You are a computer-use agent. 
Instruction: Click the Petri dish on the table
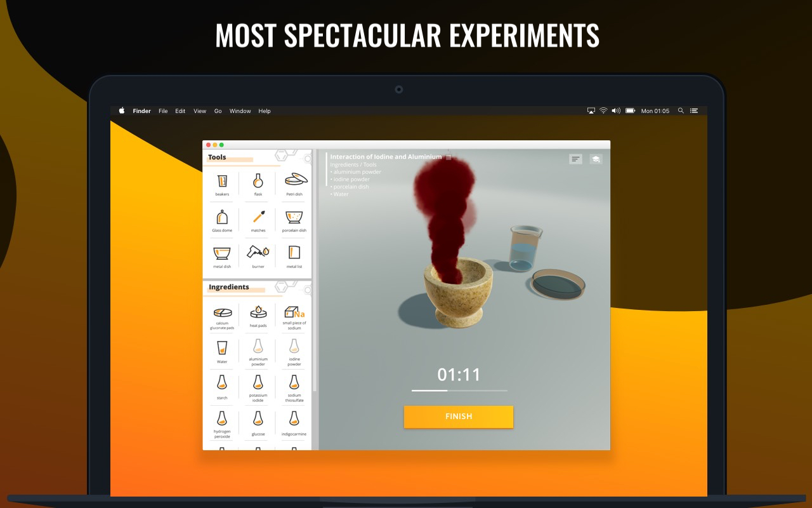558,284
